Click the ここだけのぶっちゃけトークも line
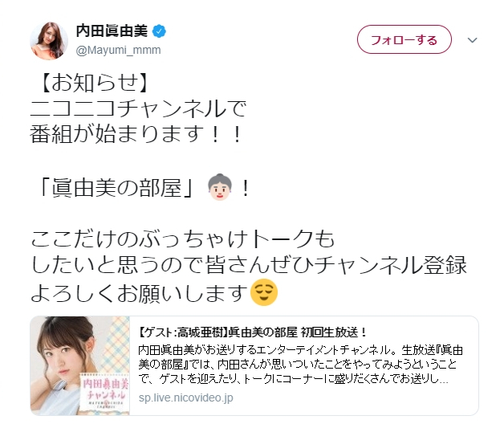The width and height of the screenshot is (504, 424). [x=182, y=239]
